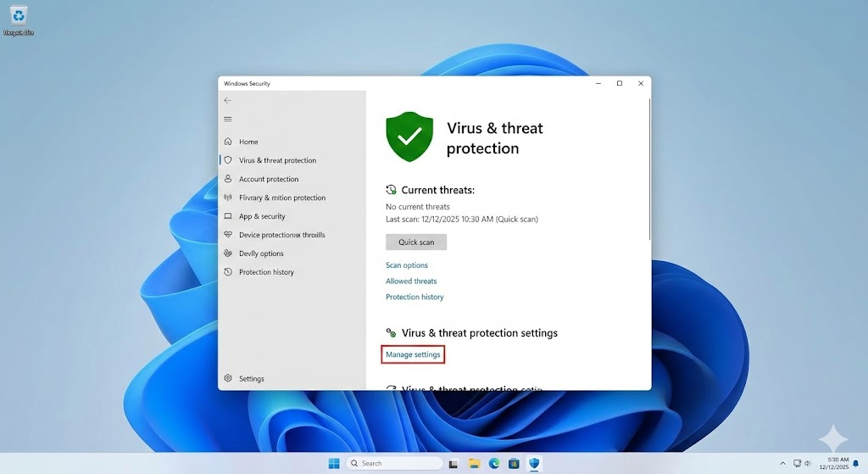Open File Explorer from the taskbar
The image size is (868, 474).
click(474, 464)
